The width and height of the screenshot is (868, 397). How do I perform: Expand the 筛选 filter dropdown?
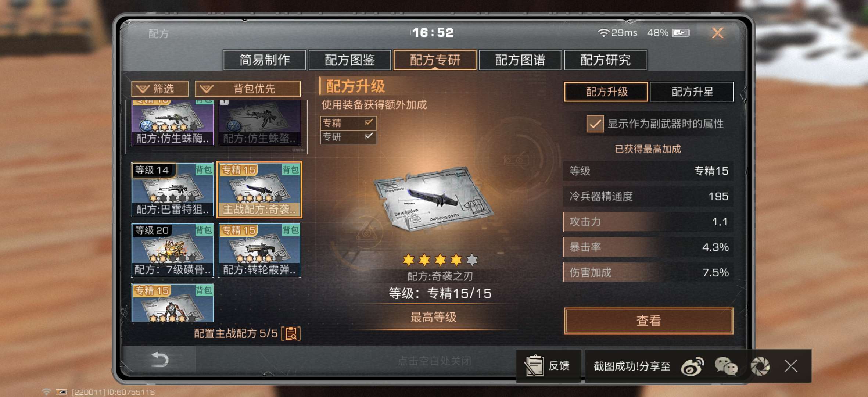click(160, 89)
